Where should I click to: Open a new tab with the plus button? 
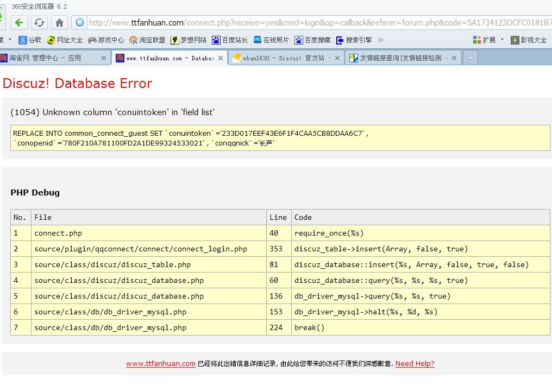pyautogui.click(x=470, y=58)
